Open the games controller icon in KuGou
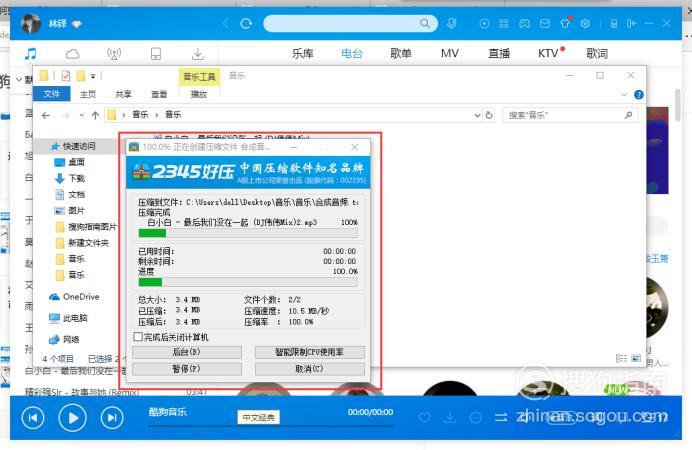The width and height of the screenshot is (692, 450). tap(524, 23)
